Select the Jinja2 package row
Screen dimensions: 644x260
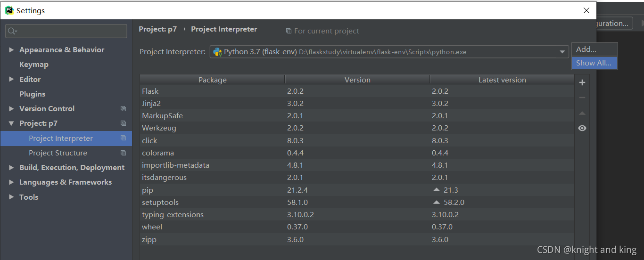click(x=357, y=104)
